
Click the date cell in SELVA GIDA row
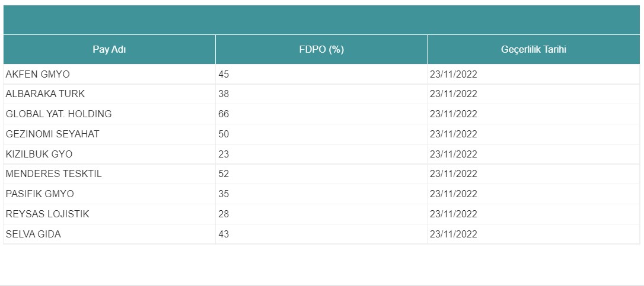[534, 234]
